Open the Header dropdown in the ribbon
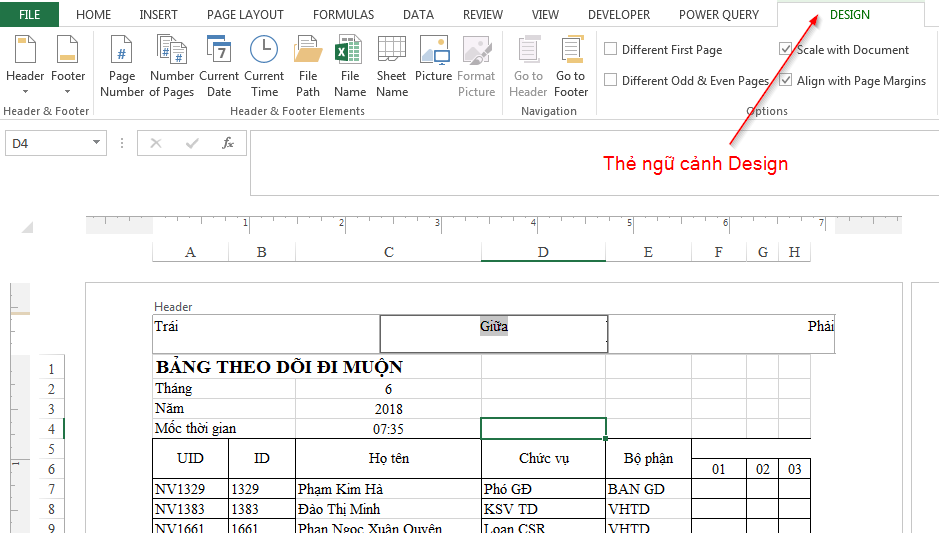The image size is (939, 533). tap(25, 66)
